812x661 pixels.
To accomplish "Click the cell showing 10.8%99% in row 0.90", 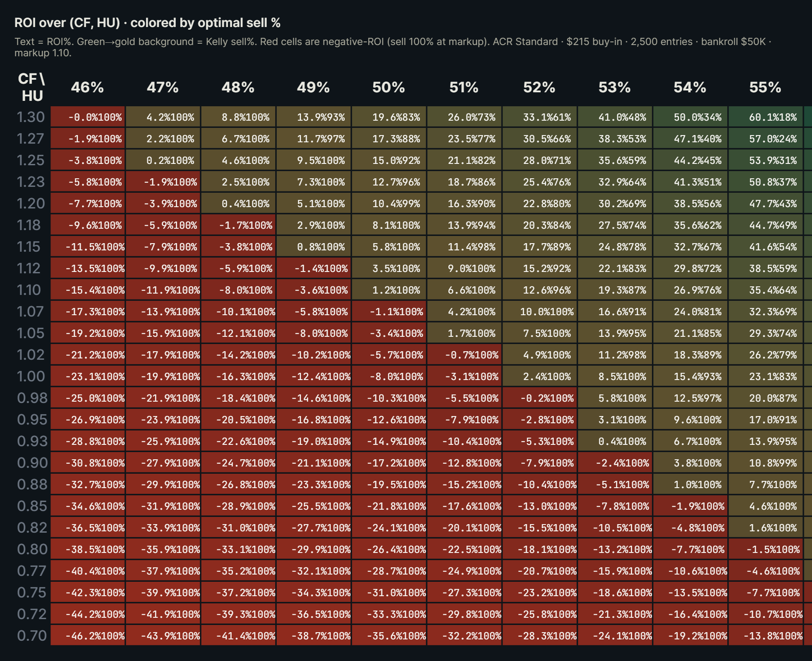I will pyautogui.click(x=765, y=462).
